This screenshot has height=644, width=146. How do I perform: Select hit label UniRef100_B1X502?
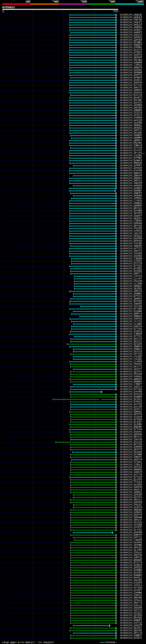131,628
